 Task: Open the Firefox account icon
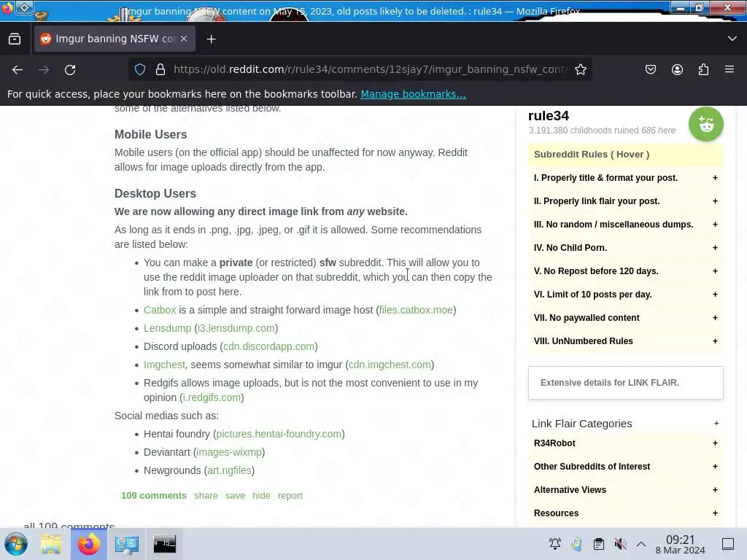pyautogui.click(x=677, y=69)
